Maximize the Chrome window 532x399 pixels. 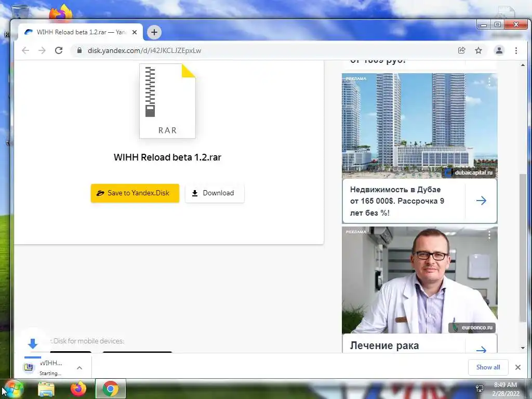pos(497,24)
